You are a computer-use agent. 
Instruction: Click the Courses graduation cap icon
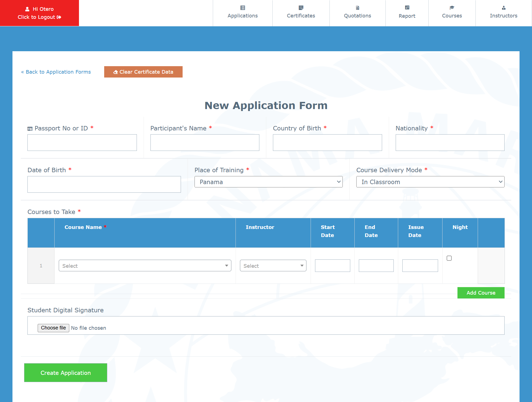(452, 8)
